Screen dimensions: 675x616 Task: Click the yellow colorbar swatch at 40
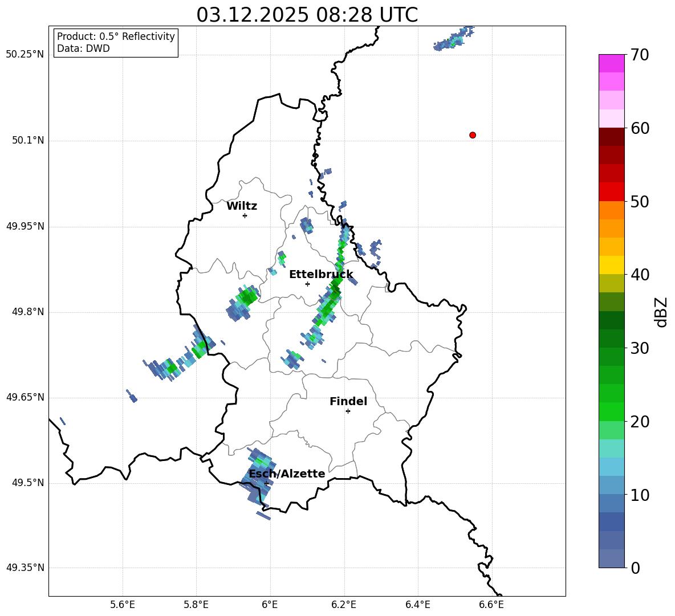(611, 265)
